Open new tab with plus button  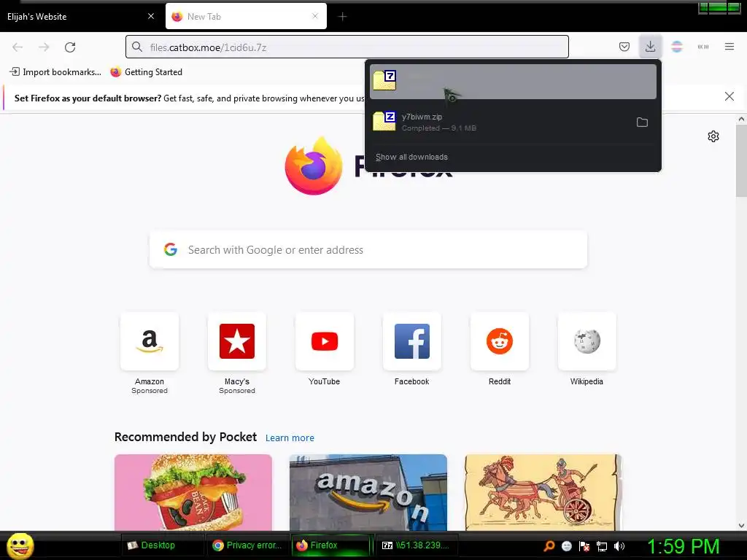(x=343, y=17)
